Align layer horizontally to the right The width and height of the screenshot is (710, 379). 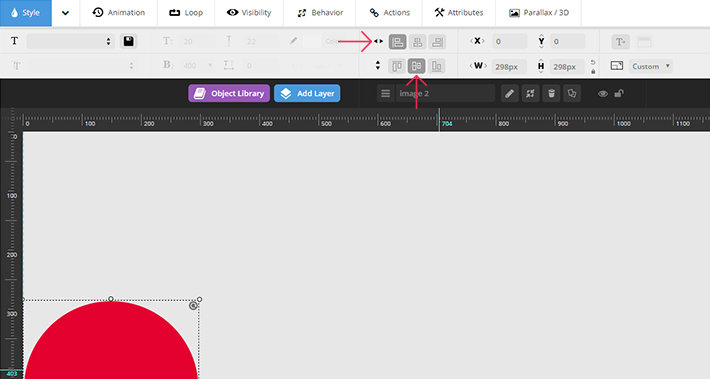pyautogui.click(x=437, y=42)
